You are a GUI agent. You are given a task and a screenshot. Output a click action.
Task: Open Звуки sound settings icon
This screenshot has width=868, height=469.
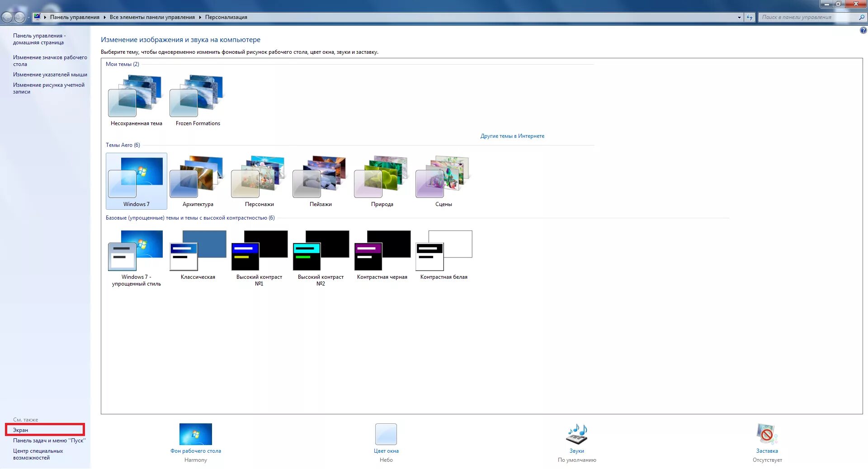coord(577,434)
